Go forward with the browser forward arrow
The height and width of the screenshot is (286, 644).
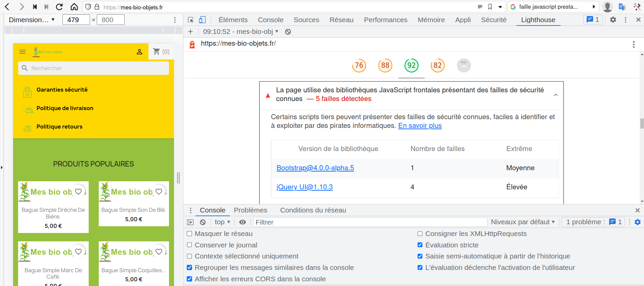(22, 7)
